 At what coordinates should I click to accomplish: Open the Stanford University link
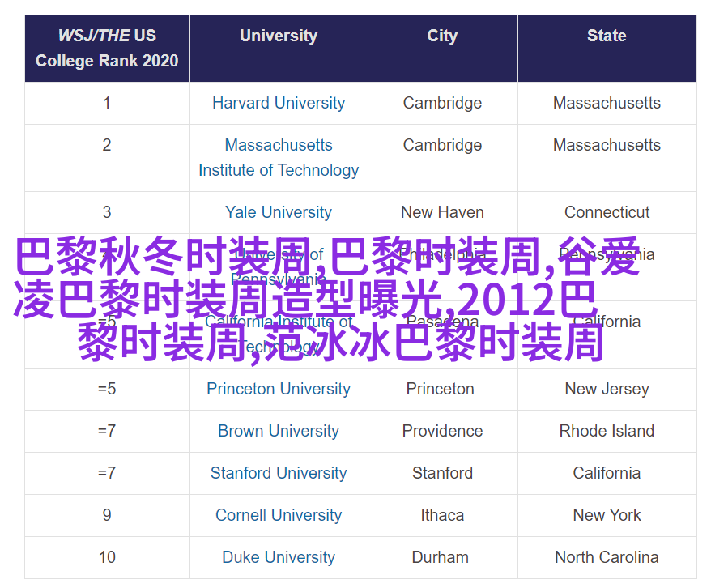click(279, 473)
